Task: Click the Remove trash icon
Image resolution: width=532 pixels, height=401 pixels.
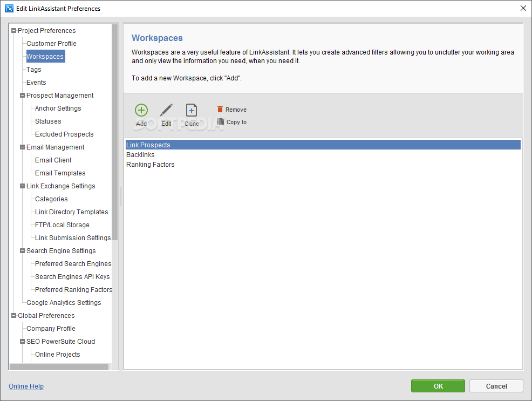Action: coord(220,109)
